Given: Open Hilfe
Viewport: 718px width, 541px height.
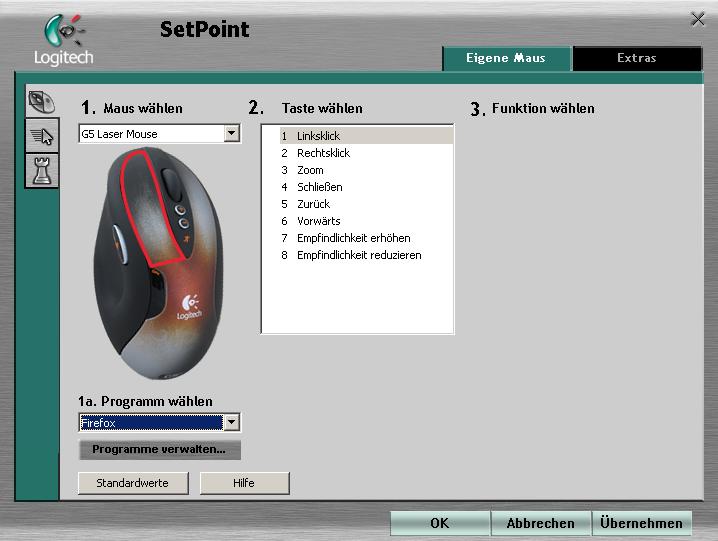Looking at the screenshot, I should 245,483.
